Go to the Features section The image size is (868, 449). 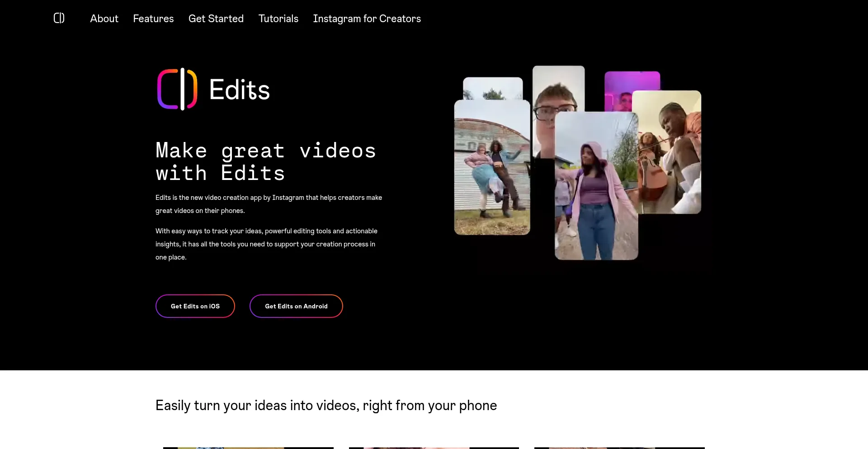coord(153,19)
